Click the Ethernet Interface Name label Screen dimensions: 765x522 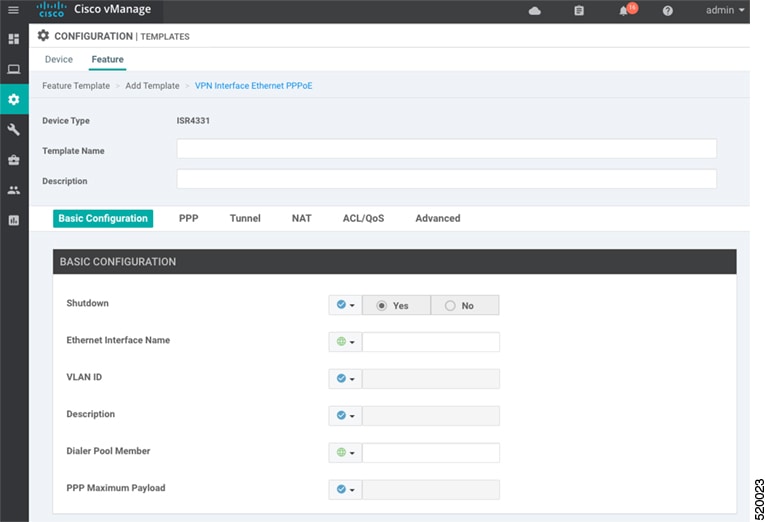pyautogui.click(x=118, y=340)
